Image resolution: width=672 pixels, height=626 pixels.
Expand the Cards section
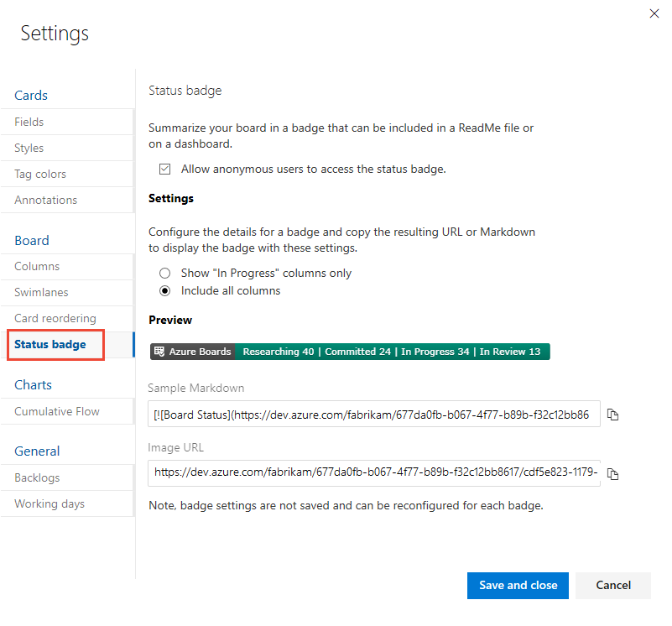[30, 95]
